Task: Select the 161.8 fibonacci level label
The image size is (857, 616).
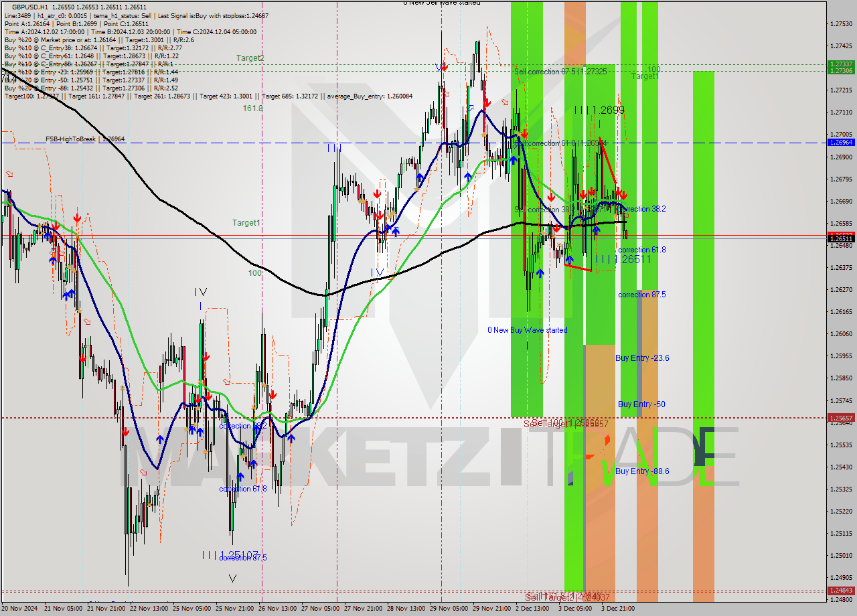Action: (x=252, y=108)
